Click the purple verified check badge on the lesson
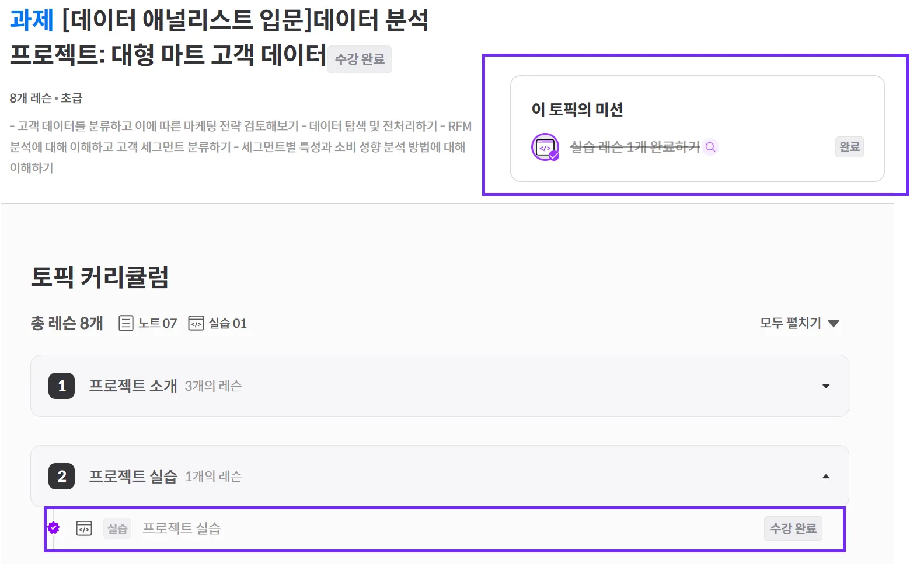This screenshot has height=564, width=924. [54, 528]
